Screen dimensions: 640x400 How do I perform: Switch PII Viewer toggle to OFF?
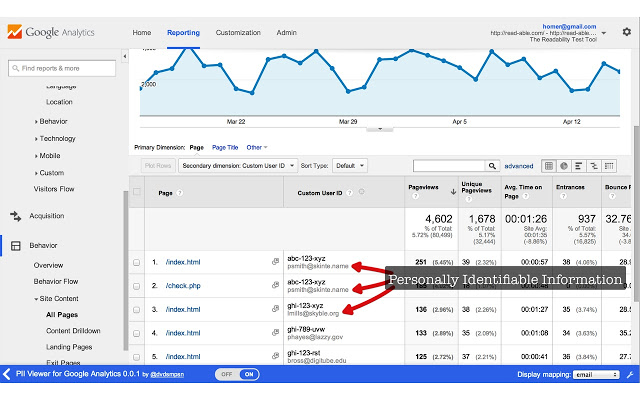pyautogui.click(x=227, y=374)
